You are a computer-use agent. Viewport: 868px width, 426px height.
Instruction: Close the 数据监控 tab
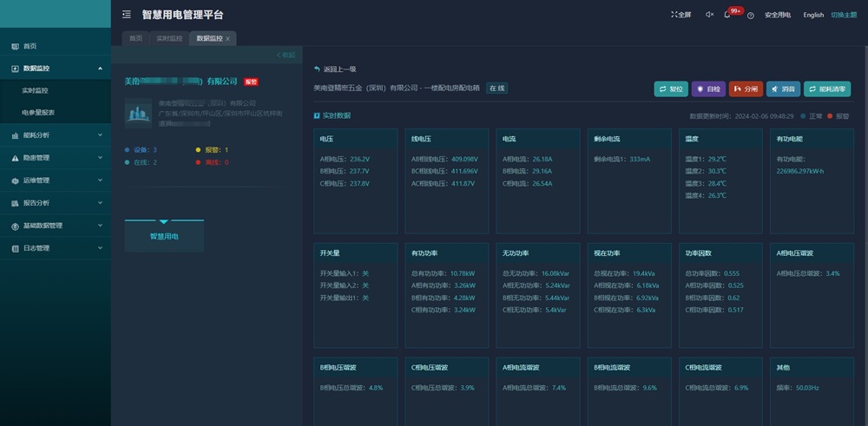click(228, 39)
